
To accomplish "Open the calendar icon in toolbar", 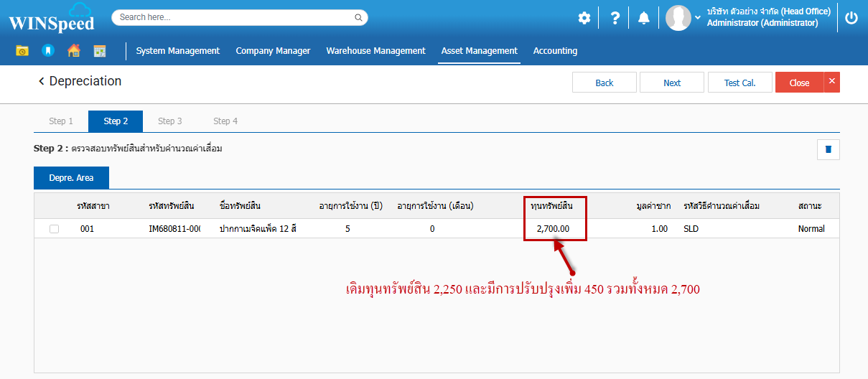I will click(100, 51).
